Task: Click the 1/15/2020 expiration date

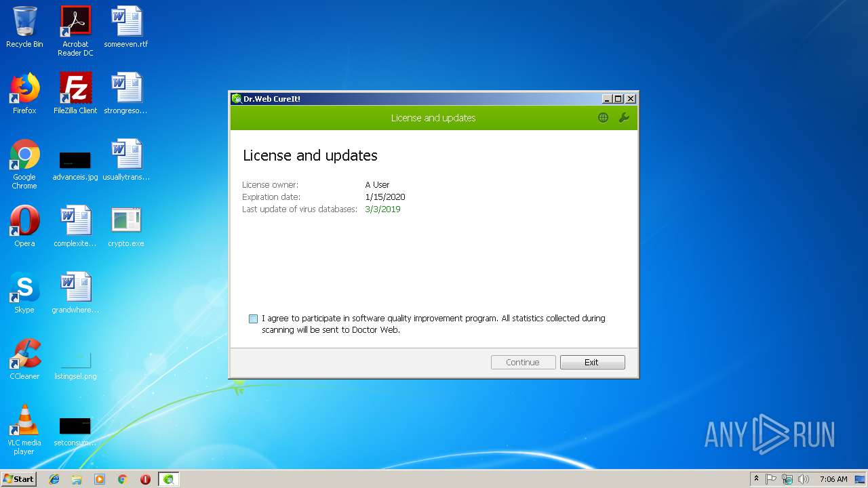Action: [384, 197]
